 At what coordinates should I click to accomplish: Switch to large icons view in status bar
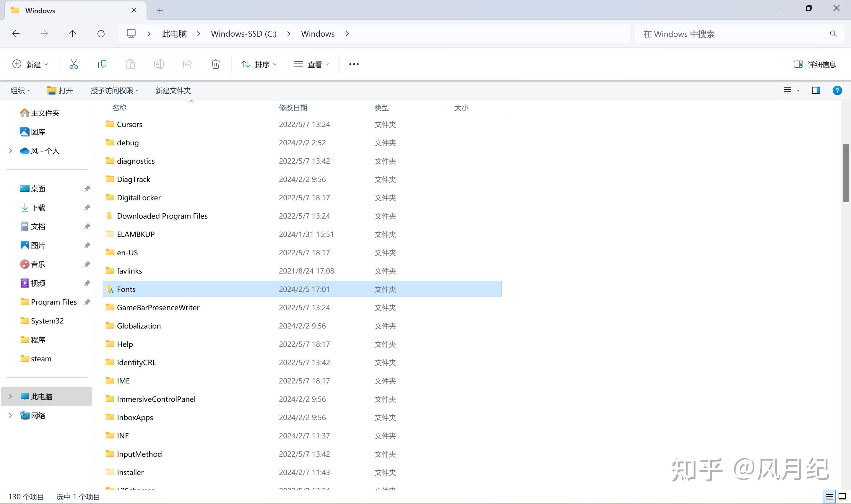(x=842, y=497)
